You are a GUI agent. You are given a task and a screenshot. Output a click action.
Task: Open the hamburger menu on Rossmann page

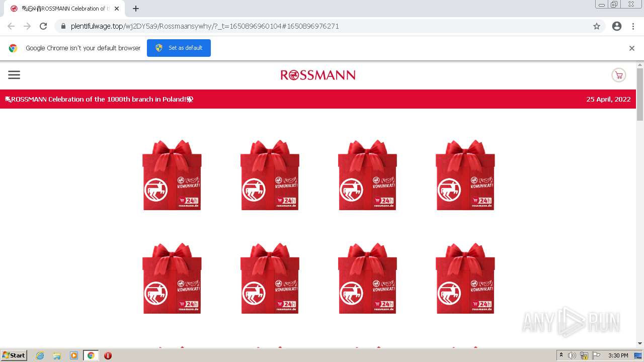pyautogui.click(x=14, y=75)
